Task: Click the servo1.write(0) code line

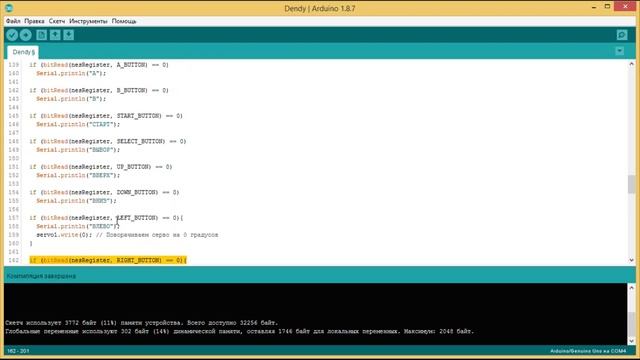Action: [127, 235]
